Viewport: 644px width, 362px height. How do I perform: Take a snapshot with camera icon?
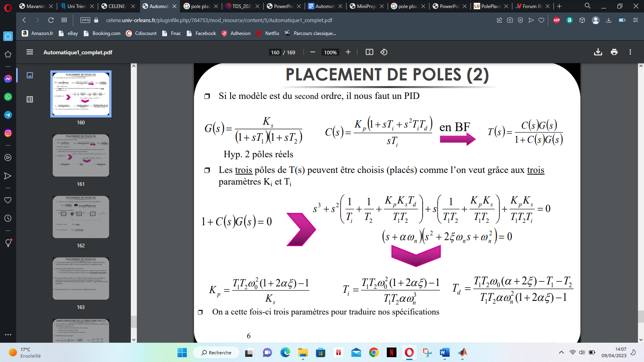point(510,20)
